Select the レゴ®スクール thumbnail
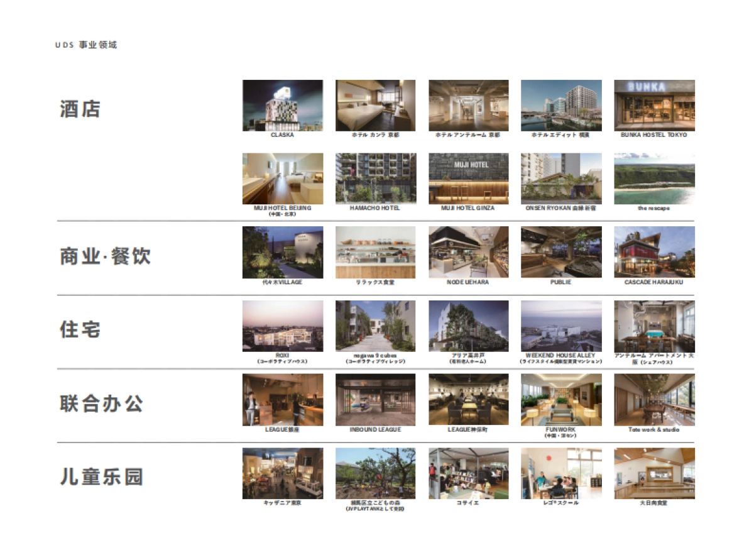 click(x=561, y=475)
